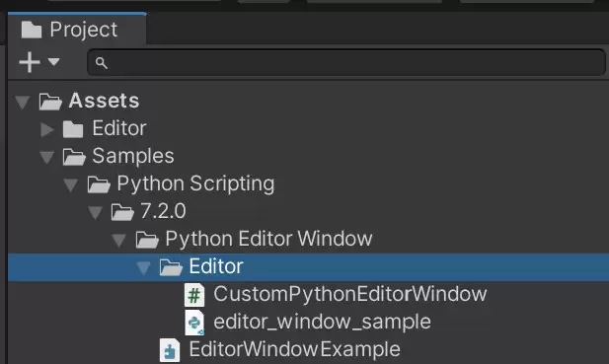Click the plus create asset button
The height and width of the screenshot is (364, 609).
pos(30,62)
